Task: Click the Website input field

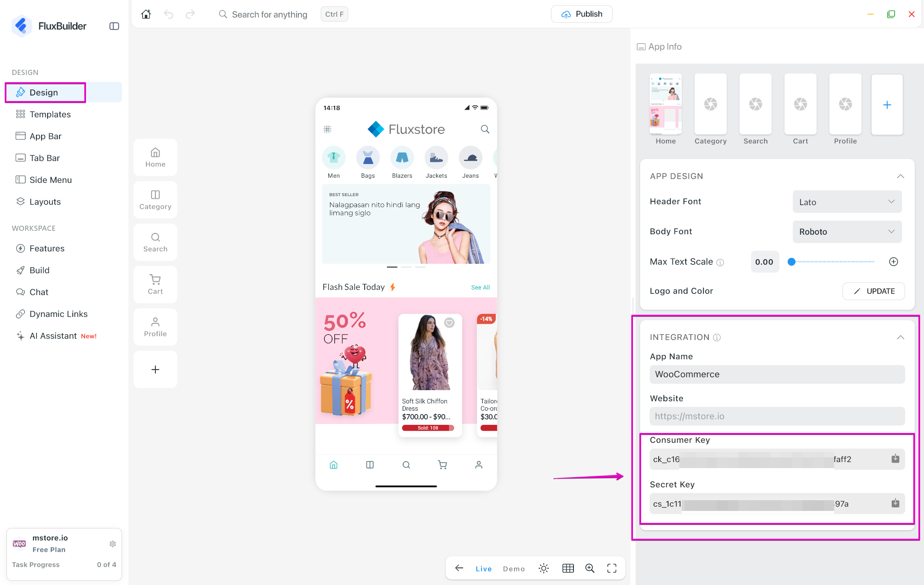Action: click(x=777, y=416)
